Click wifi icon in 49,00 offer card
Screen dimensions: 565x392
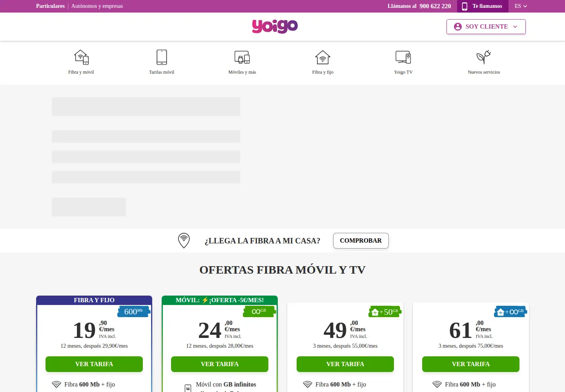tap(308, 385)
